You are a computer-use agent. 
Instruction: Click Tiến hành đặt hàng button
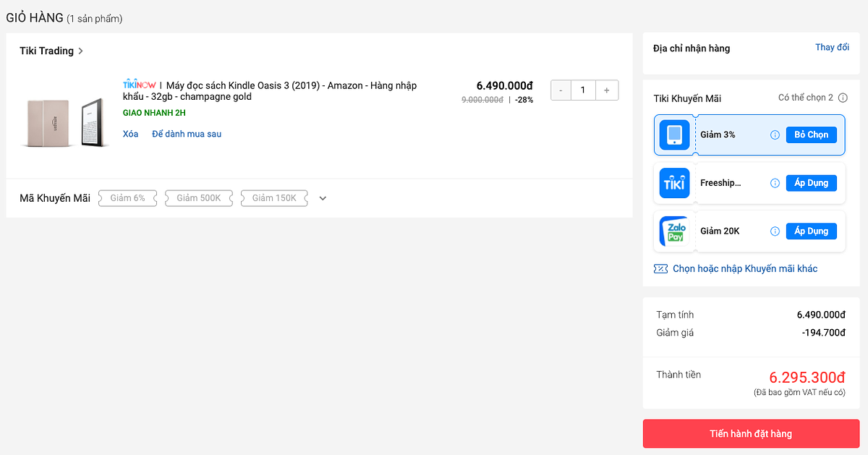tap(751, 434)
